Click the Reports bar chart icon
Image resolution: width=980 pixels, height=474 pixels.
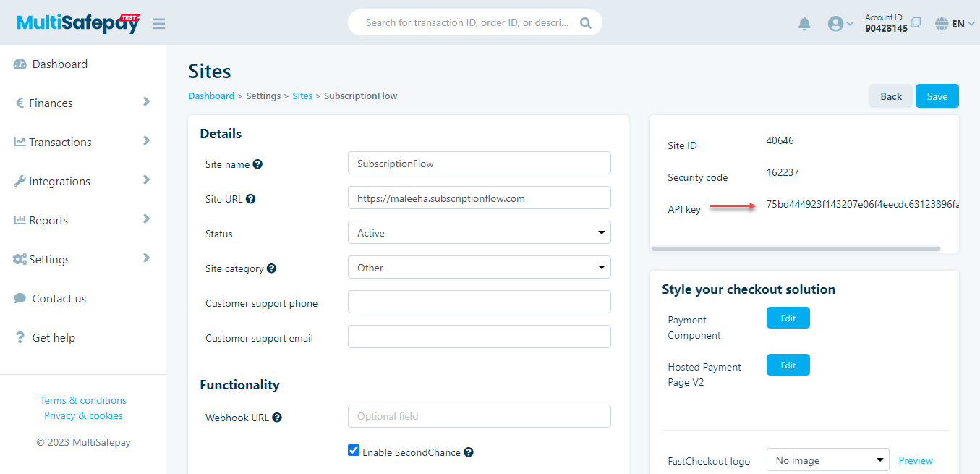tap(20, 220)
